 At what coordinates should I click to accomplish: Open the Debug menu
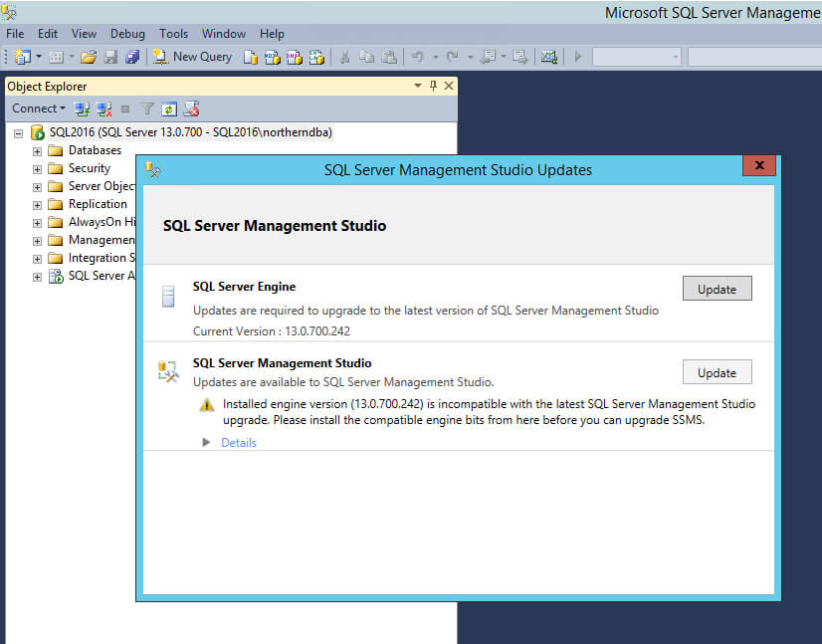[127, 34]
